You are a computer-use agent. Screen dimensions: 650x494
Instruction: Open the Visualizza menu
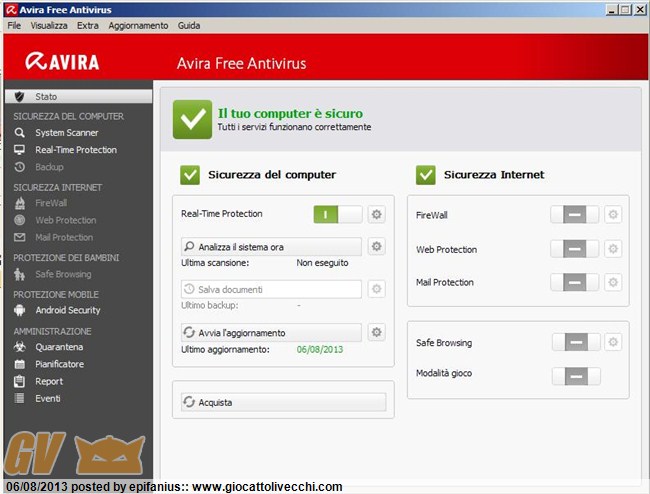[x=49, y=25]
